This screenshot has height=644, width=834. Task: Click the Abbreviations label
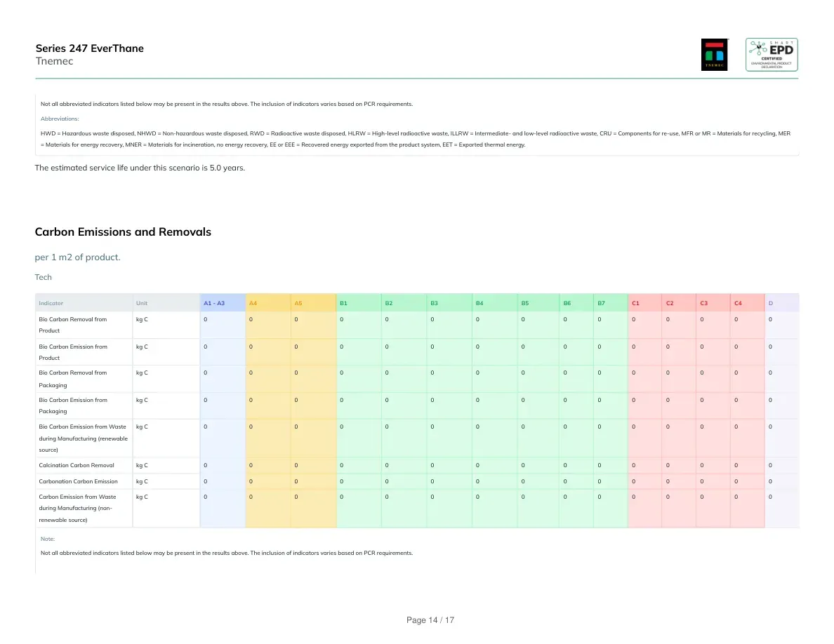click(x=60, y=119)
